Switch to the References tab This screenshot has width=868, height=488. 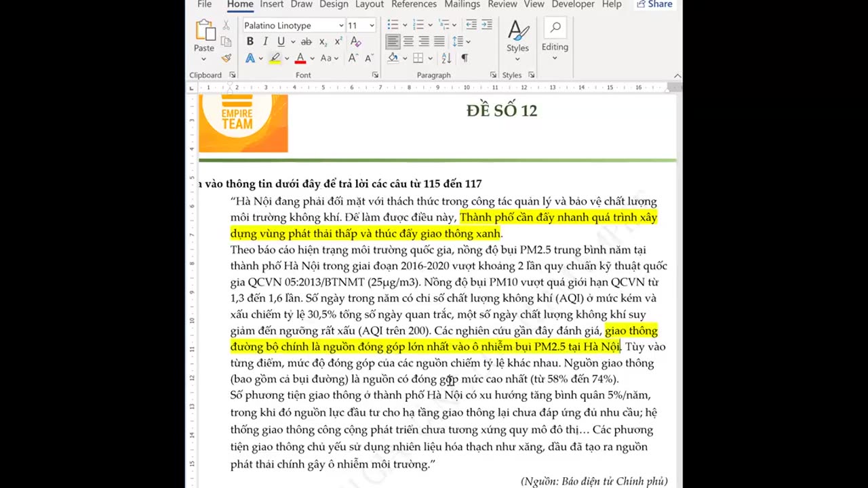click(414, 5)
